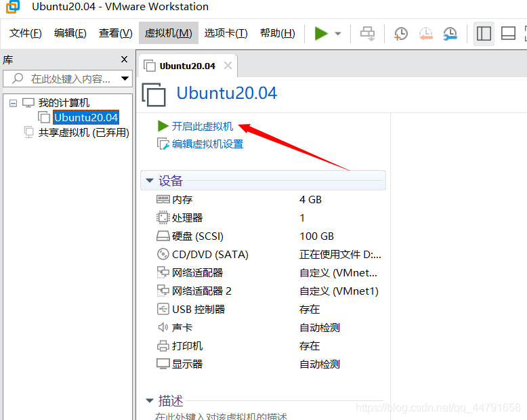
Task: Revert to snapshot using the orange arrow clock icon
Action: (x=426, y=34)
